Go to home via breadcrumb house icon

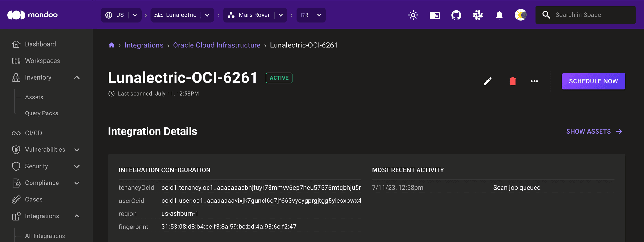111,45
